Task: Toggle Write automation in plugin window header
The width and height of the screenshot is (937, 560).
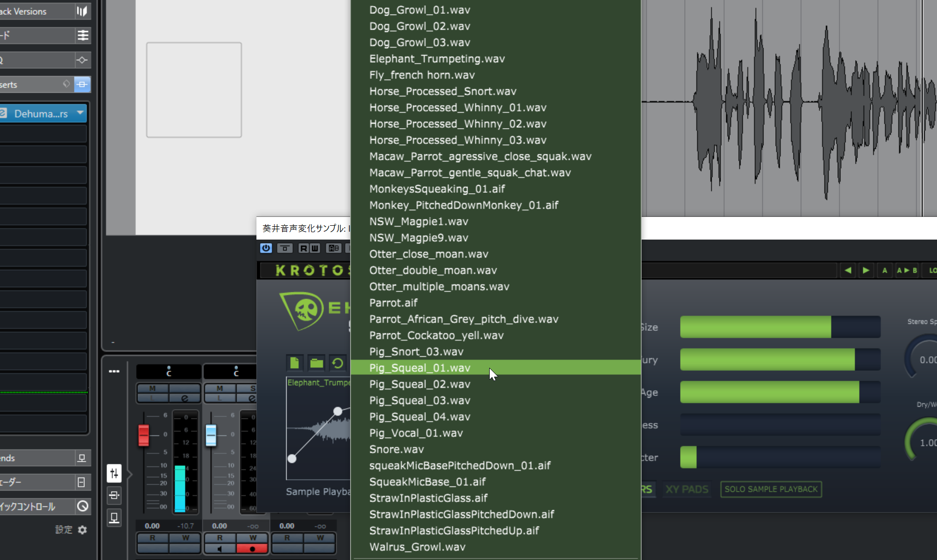Action: 315,248
